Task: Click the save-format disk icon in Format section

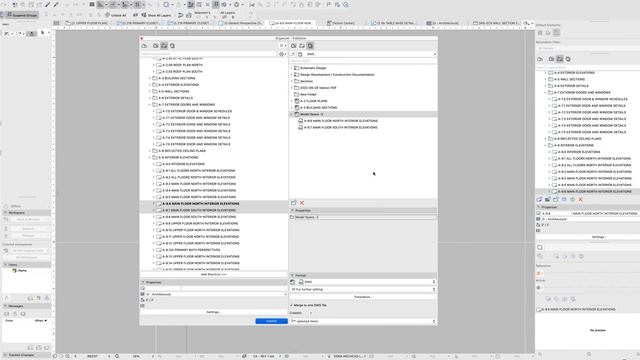Action: (x=293, y=282)
